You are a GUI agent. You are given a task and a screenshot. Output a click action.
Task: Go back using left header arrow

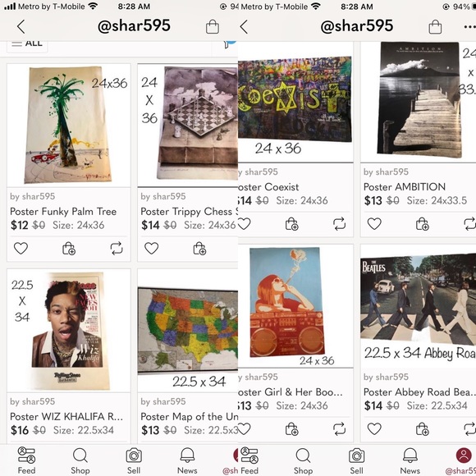click(21, 27)
